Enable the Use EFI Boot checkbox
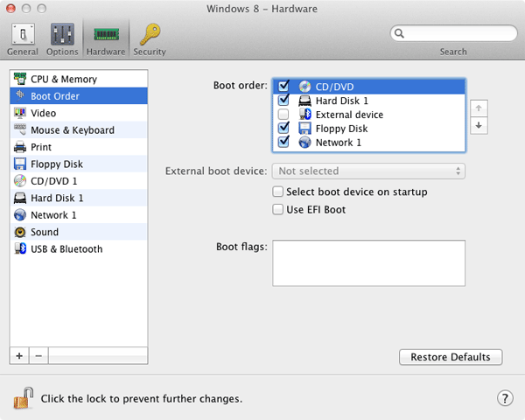Screen dimensions: 525x420 tap(279, 210)
